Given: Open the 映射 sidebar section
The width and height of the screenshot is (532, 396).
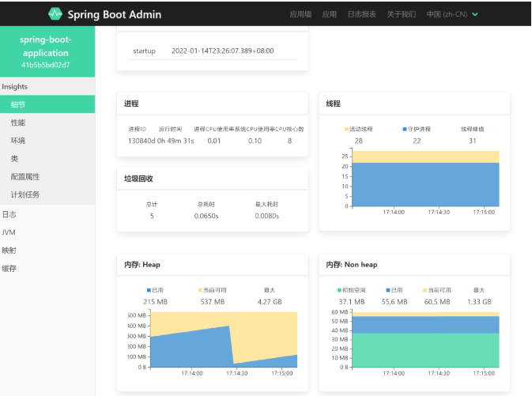Looking at the screenshot, I should 47,251.
